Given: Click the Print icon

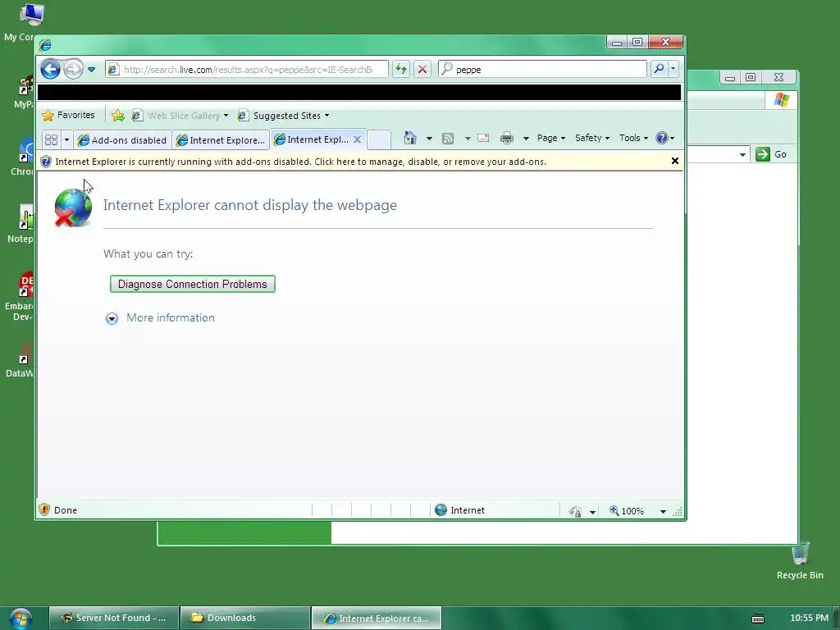Looking at the screenshot, I should pos(506,138).
